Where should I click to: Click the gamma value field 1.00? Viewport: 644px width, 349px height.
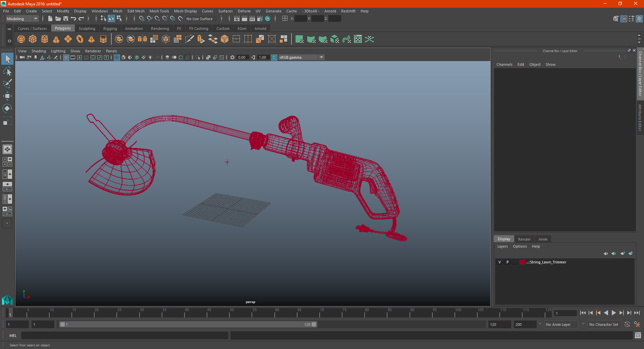point(263,57)
